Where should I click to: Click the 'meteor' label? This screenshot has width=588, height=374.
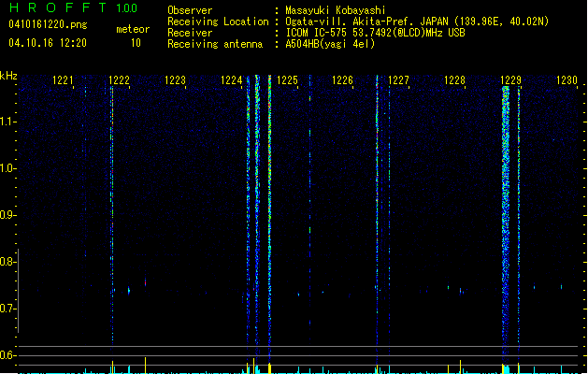133,29
